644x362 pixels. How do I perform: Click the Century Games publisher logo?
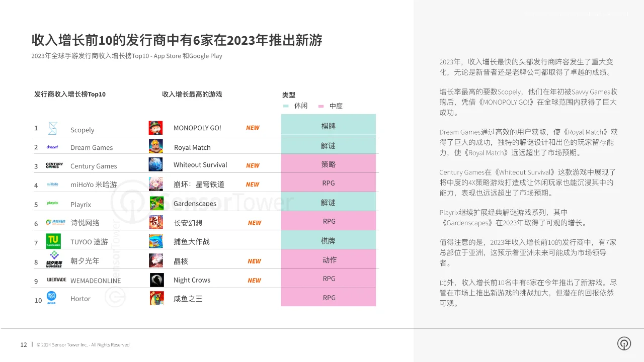[x=54, y=165]
